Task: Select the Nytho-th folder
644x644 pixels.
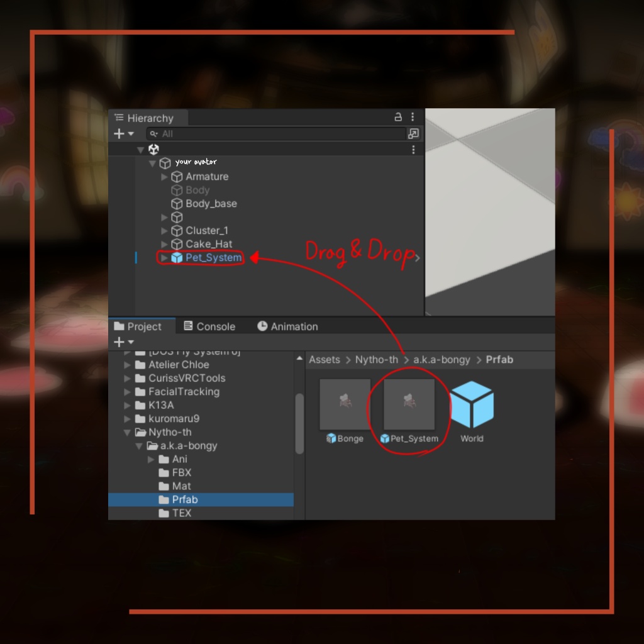Action: pos(170,433)
